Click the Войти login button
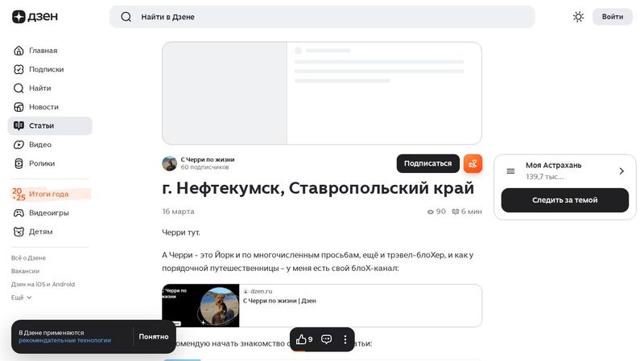This screenshot has width=644, height=361. tap(612, 17)
